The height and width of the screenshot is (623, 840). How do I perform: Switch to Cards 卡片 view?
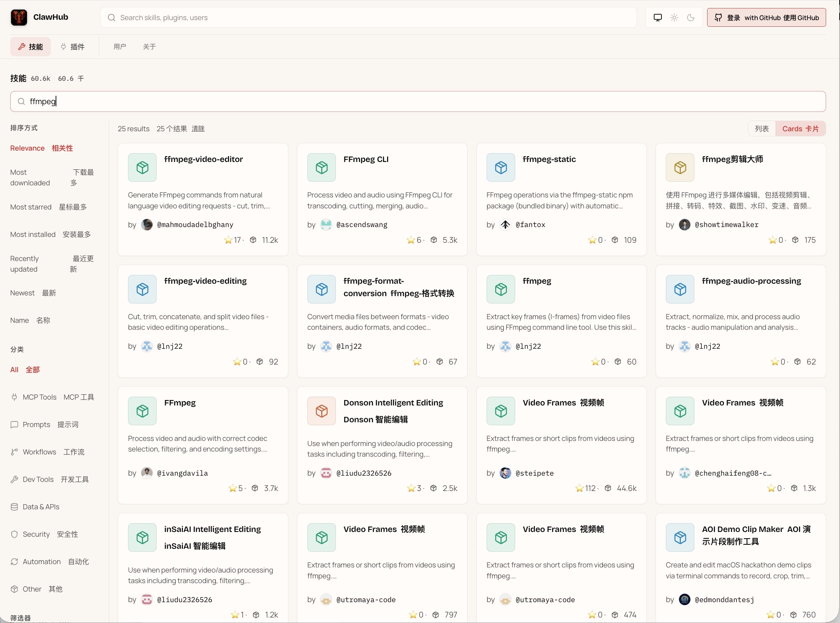[800, 129]
